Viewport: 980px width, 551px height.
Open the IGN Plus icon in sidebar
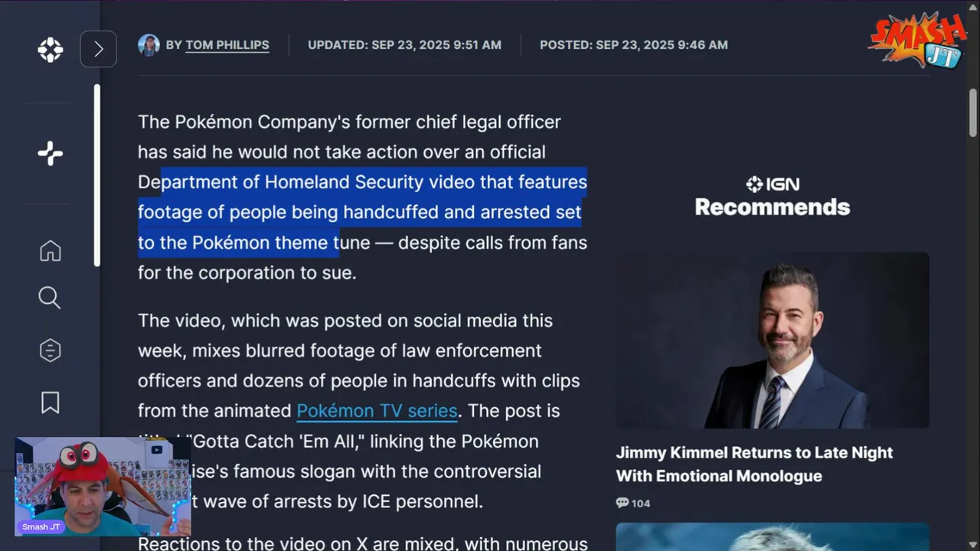point(51,154)
